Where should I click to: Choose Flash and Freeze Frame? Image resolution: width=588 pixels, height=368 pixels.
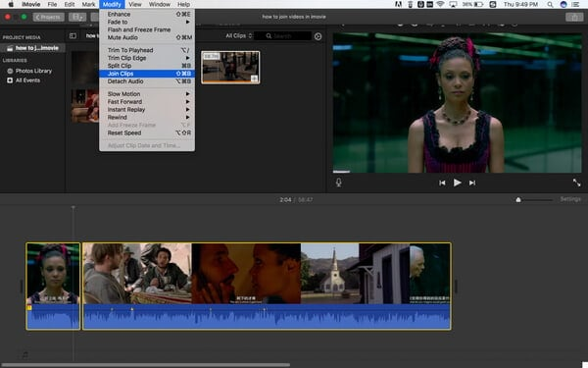147,29
